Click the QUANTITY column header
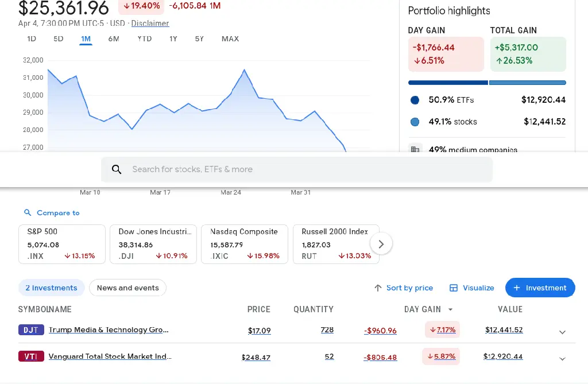Image resolution: width=588 pixels, height=384 pixels. pos(314,309)
